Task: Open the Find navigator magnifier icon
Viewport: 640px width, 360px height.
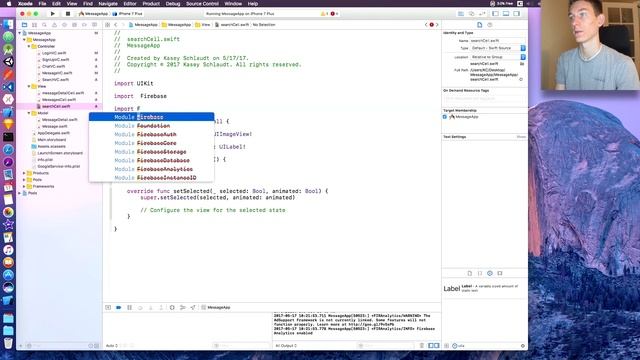Action: (x=44, y=25)
